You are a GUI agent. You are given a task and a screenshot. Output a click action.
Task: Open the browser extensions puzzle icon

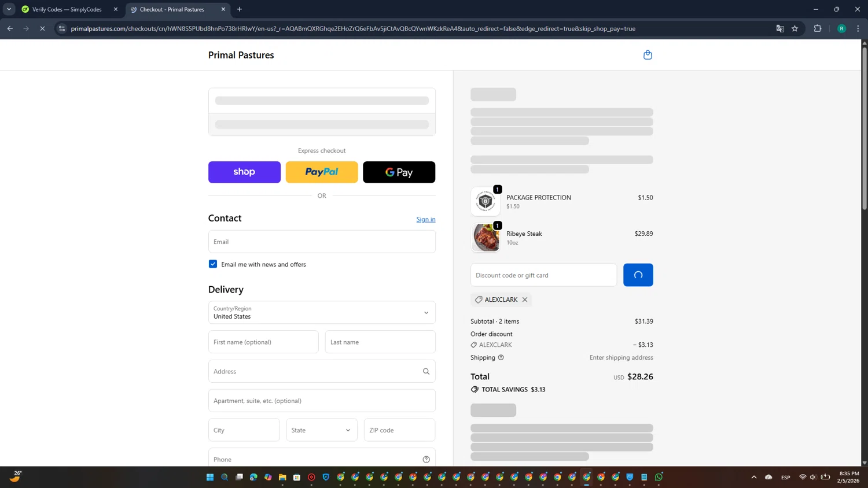(x=818, y=28)
